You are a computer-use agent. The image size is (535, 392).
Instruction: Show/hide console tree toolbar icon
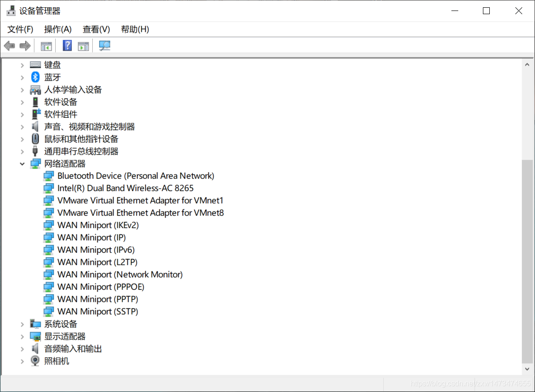point(46,46)
